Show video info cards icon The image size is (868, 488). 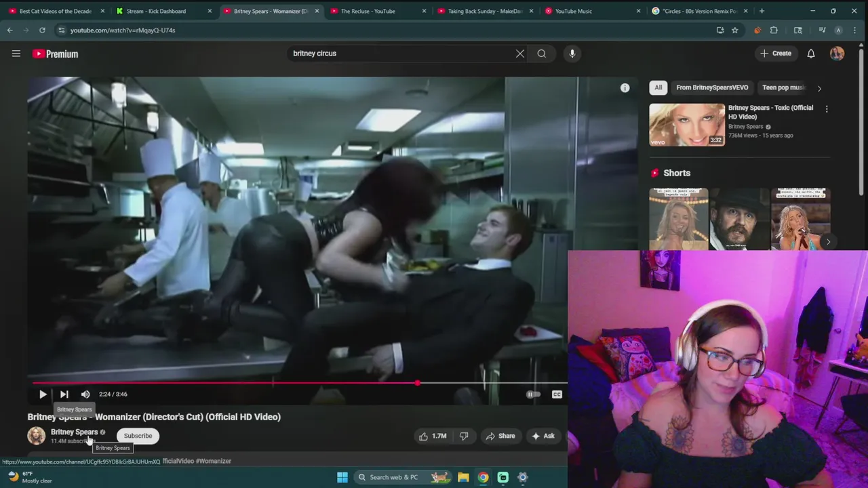tap(625, 87)
